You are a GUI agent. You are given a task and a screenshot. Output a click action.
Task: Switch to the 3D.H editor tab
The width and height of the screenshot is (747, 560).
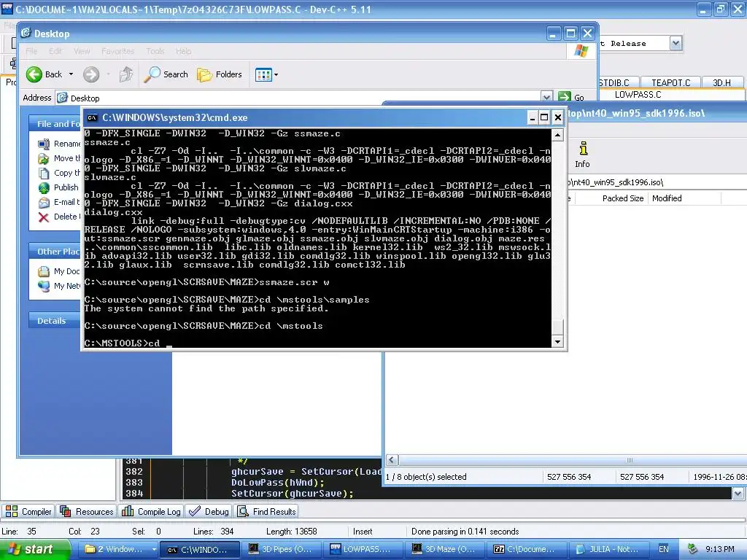tap(721, 83)
